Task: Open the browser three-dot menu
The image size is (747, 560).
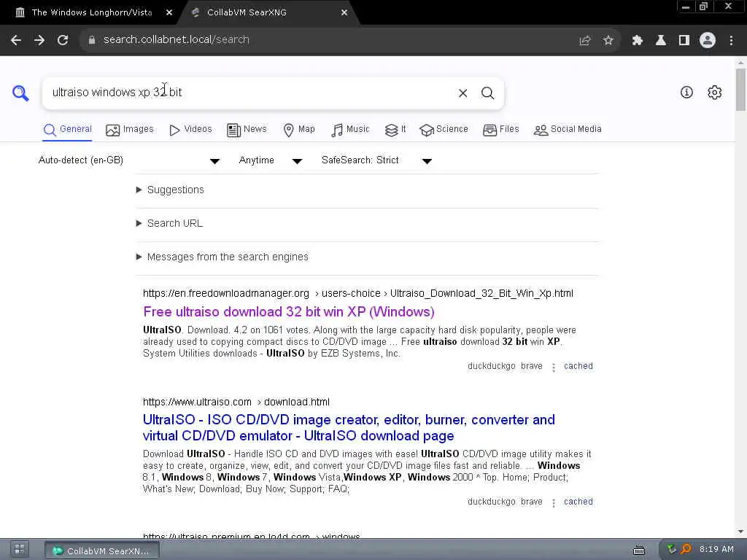Action: 731,41
